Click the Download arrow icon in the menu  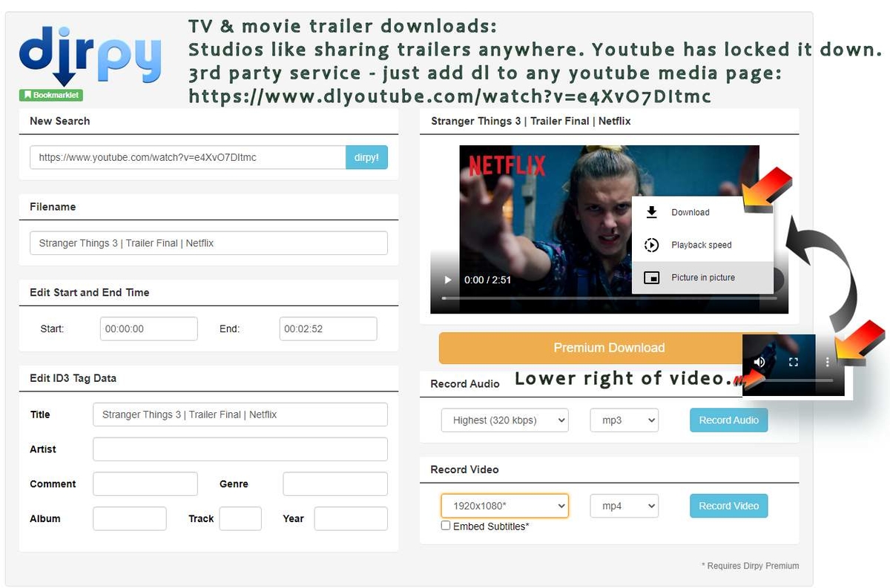651,212
